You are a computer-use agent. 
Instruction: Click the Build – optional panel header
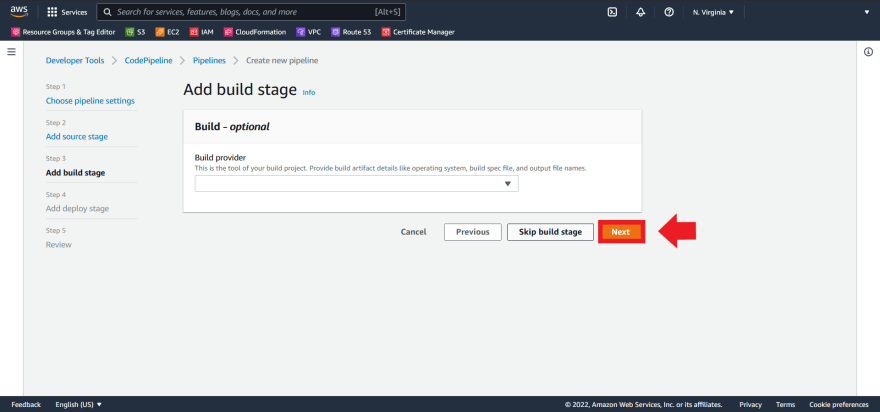(x=412, y=127)
